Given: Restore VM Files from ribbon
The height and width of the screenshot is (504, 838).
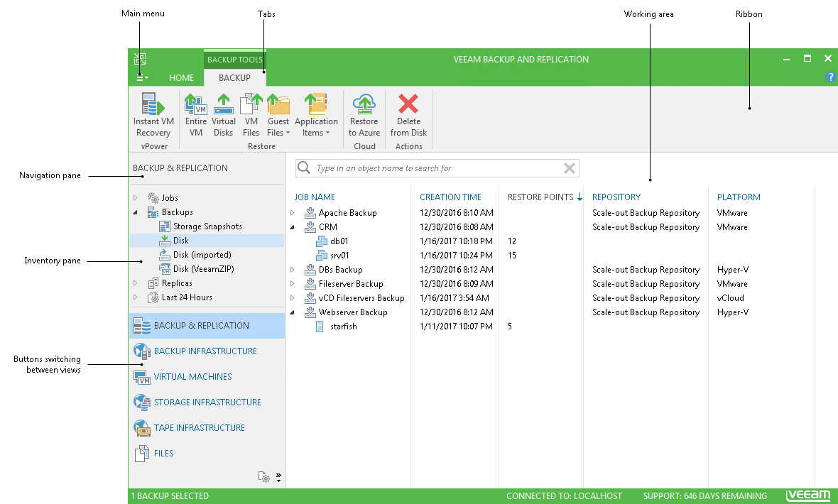Looking at the screenshot, I should point(251,115).
